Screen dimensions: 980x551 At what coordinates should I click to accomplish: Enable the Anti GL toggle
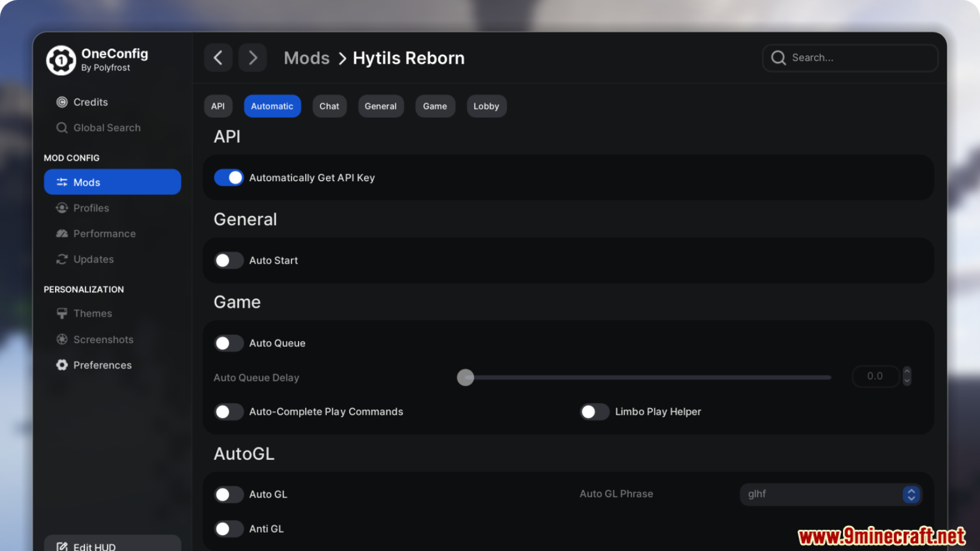(229, 529)
